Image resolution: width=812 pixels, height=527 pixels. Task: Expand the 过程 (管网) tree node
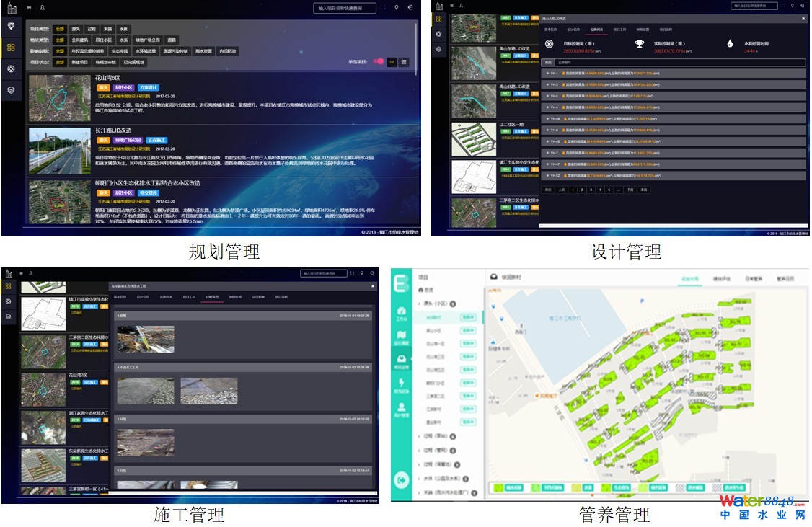pos(420,451)
